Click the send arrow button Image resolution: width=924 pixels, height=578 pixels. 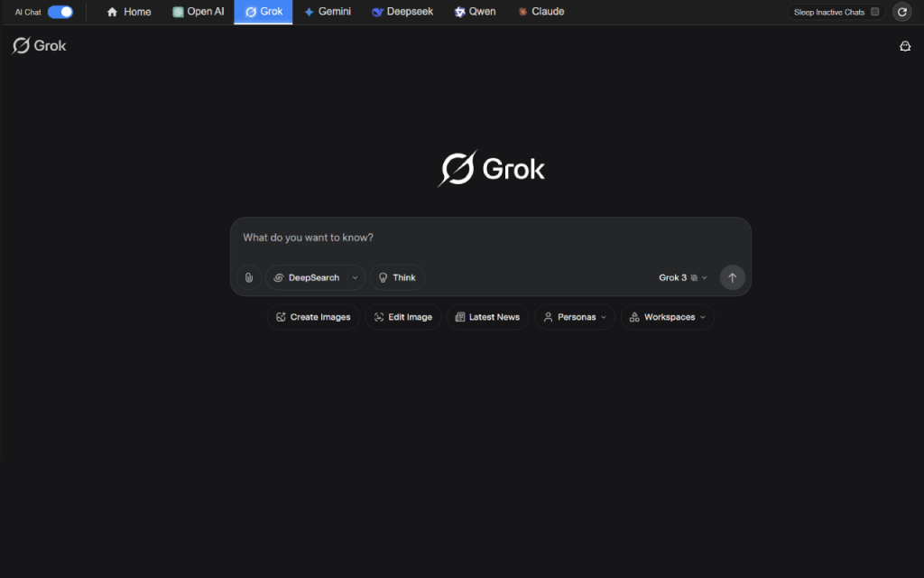732,277
